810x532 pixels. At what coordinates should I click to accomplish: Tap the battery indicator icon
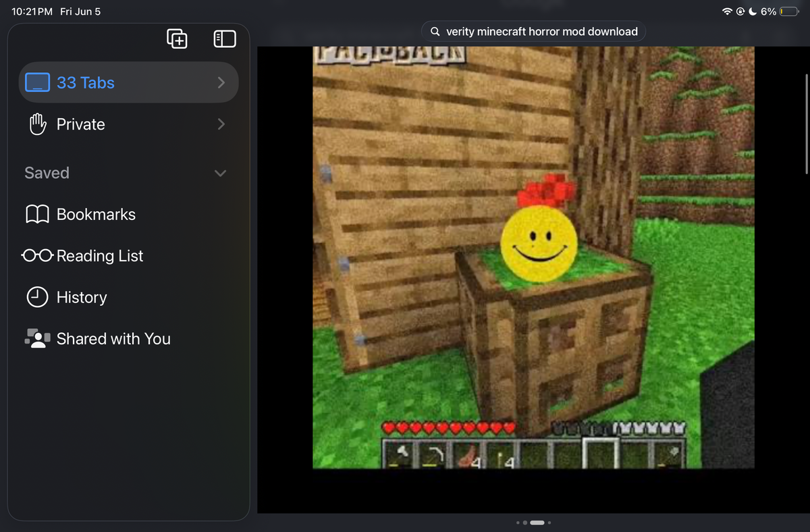pos(790,11)
